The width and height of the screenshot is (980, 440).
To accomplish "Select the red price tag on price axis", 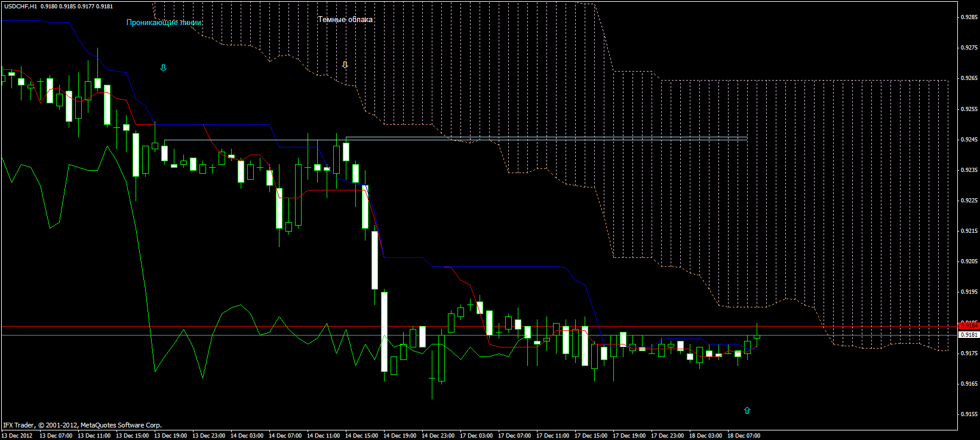I will click(969, 325).
